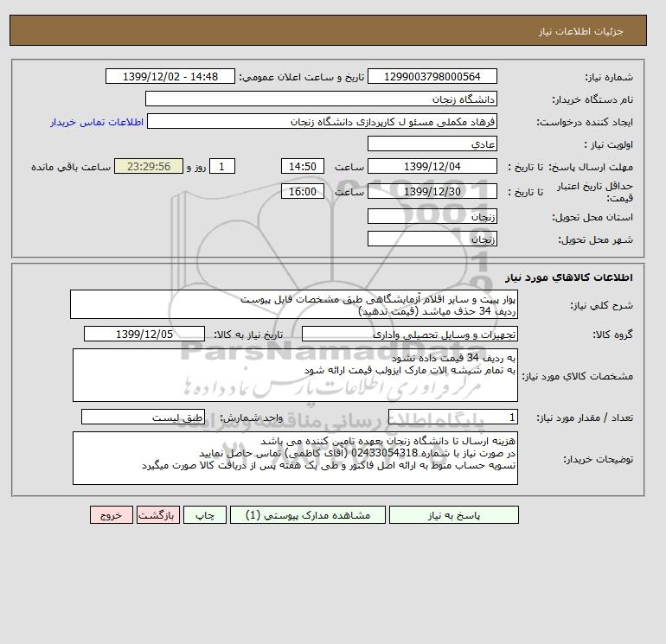Click the label توضیحات خریدار

point(598,459)
